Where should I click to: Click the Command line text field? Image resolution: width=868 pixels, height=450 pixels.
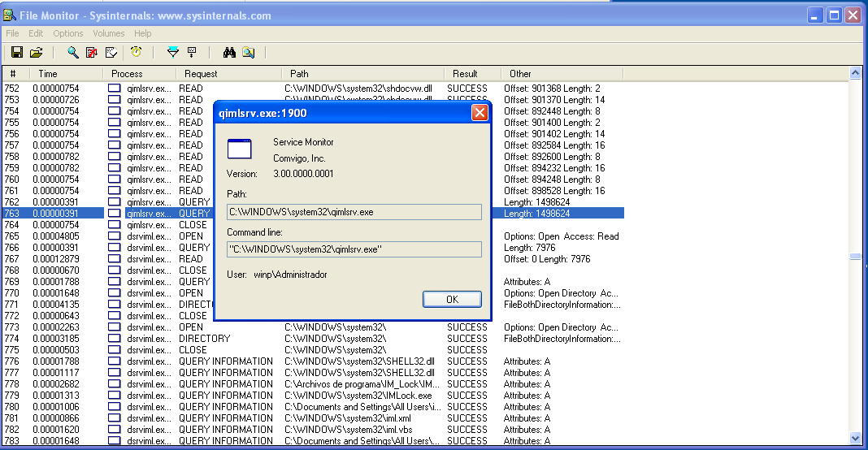click(x=354, y=249)
